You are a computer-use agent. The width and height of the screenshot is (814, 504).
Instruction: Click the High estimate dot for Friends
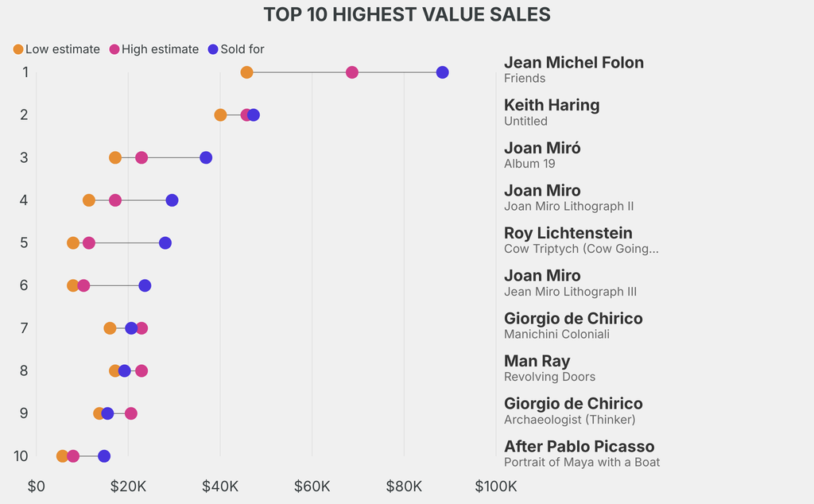(352, 72)
